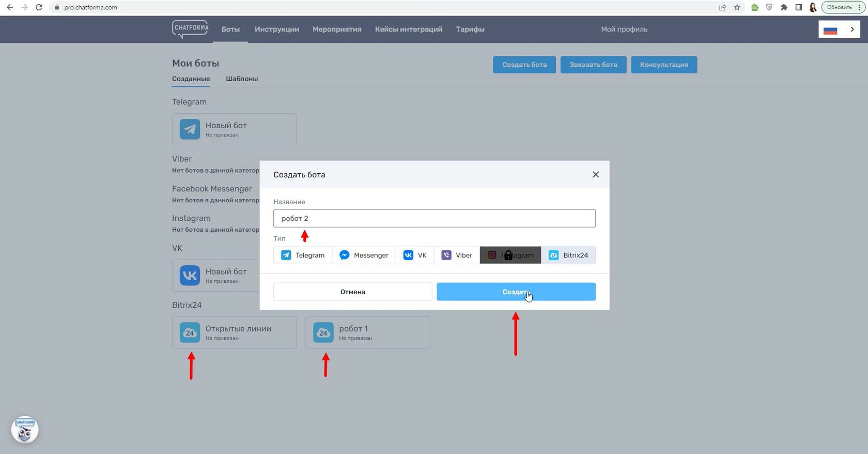Open the Боты menu item
Viewport: 868px width, 454px height.
pos(230,29)
